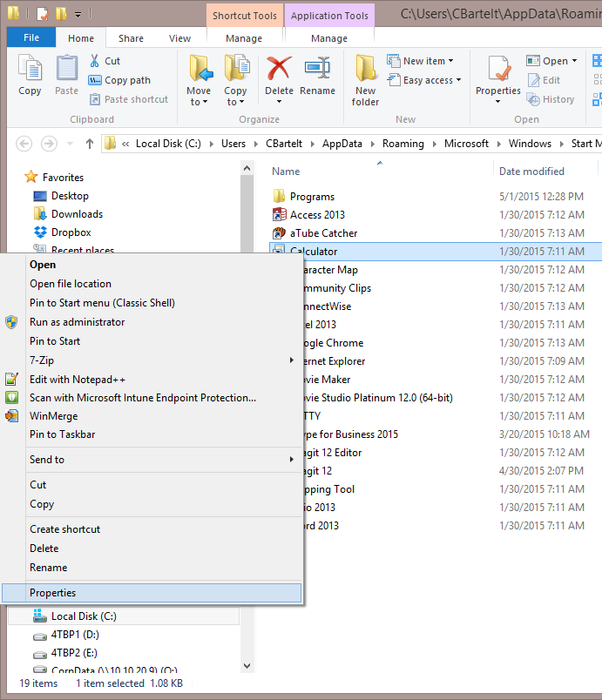Open the Easy access dropdown
Viewport: 602px width, 700px height.
point(458,80)
